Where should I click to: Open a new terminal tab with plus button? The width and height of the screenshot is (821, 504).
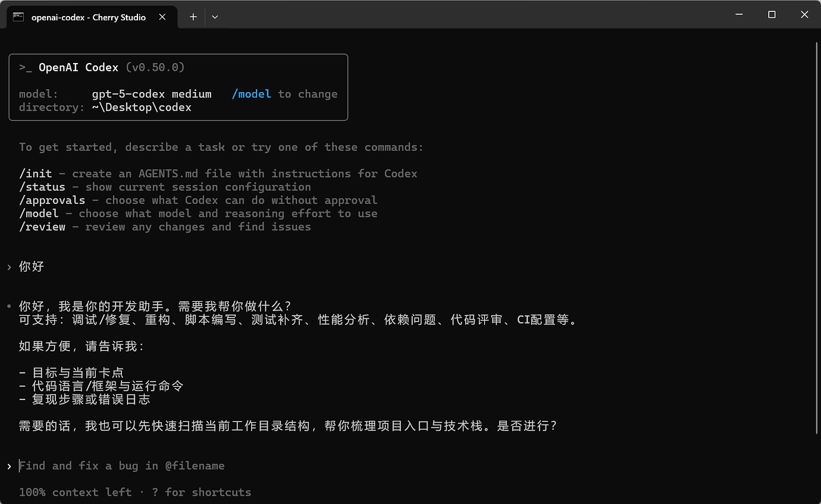(193, 17)
